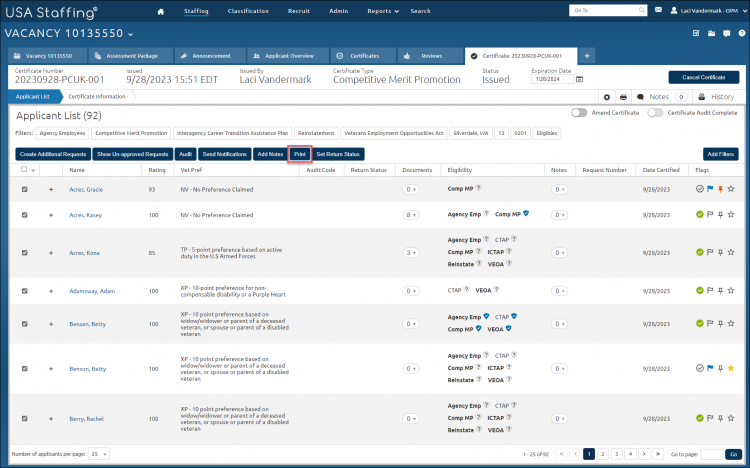Open the calendar next to Expiration Date

click(x=579, y=79)
